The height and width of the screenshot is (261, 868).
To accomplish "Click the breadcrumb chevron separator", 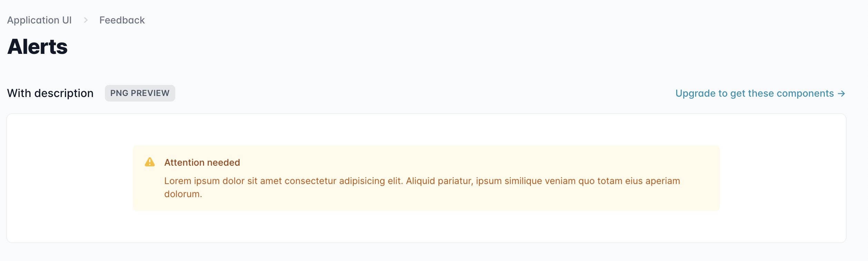I will (x=86, y=20).
